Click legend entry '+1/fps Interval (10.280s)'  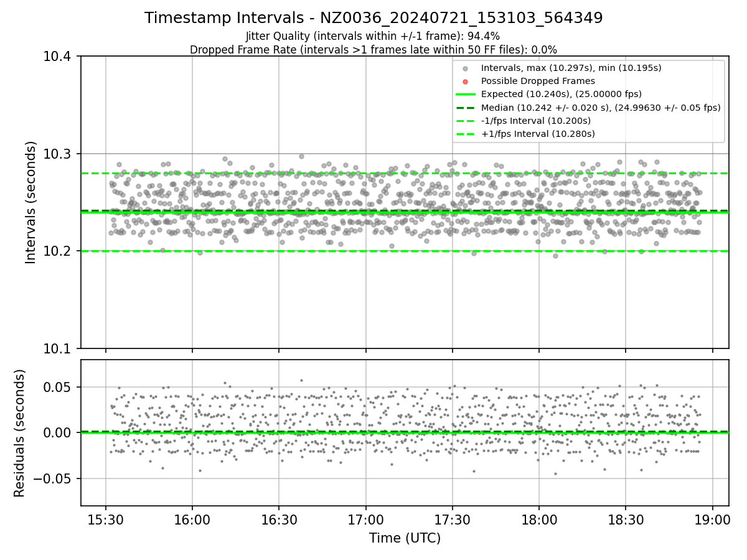(538, 134)
